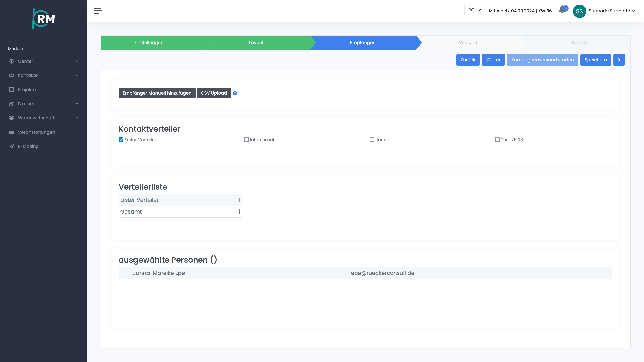Click the Kontaktverteiler heading
Image resolution: width=644 pixels, height=362 pixels.
point(149,129)
